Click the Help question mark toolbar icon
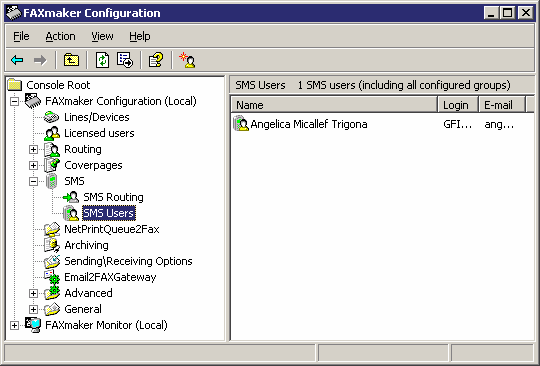The width and height of the screenshot is (540, 366). tap(156, 60)
